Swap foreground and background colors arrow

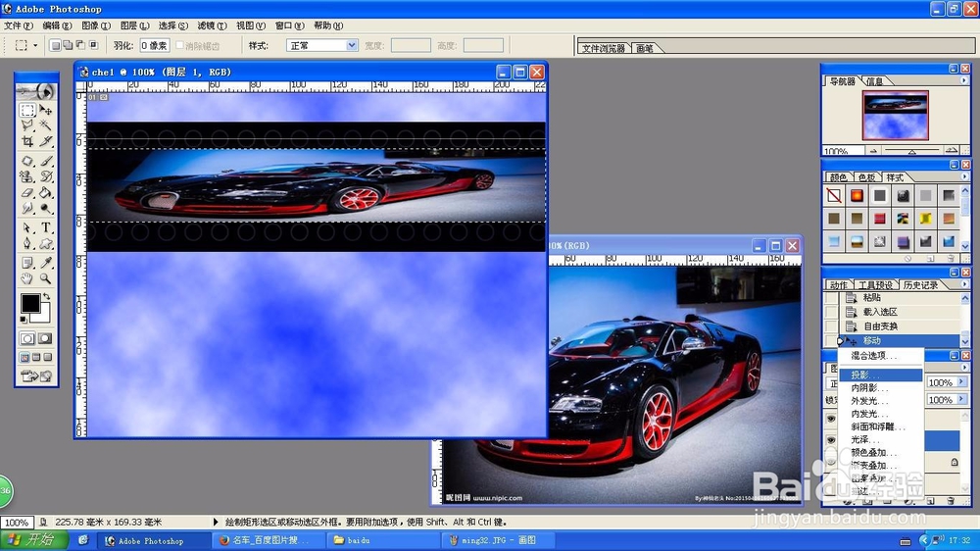point(46,296)
